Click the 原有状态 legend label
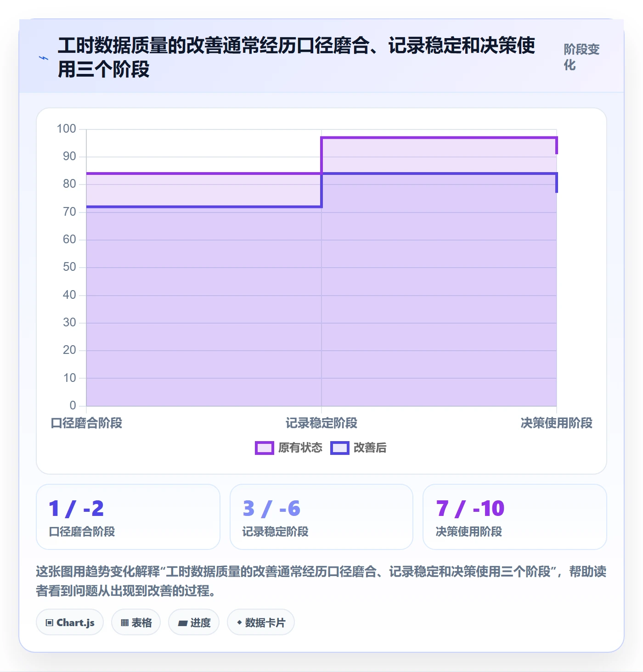Screen dimensions: 643x672 300,448
